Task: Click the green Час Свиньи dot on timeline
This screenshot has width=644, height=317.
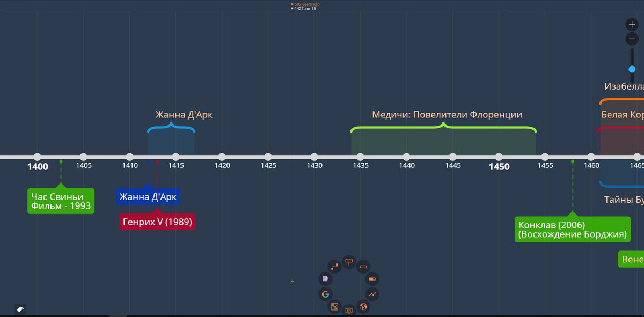Action: (x=61, y=161)
